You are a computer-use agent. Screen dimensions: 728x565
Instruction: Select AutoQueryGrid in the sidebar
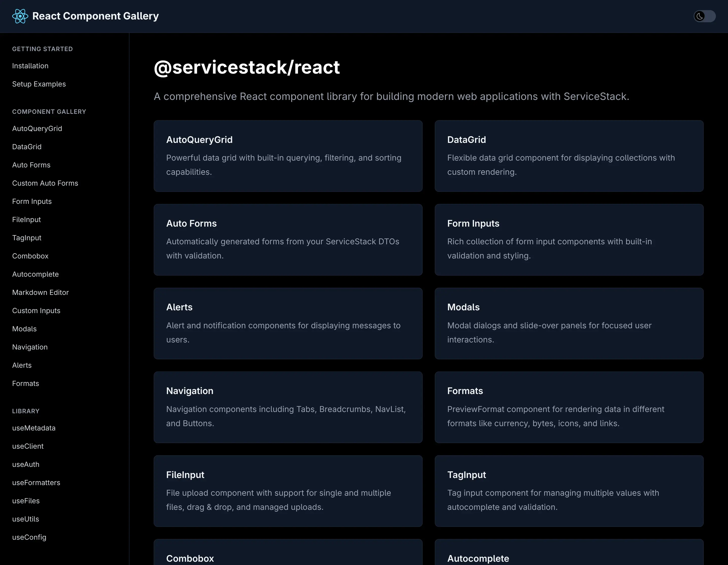37,128
